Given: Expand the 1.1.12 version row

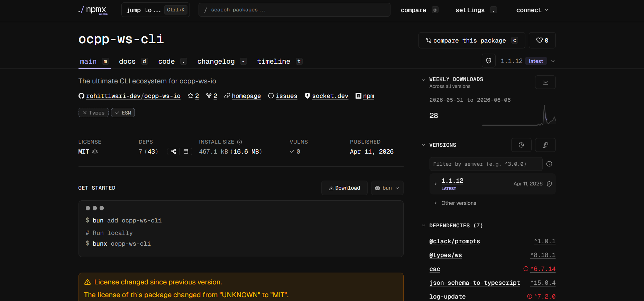Looking at the screenshot, I should (435, 184).
